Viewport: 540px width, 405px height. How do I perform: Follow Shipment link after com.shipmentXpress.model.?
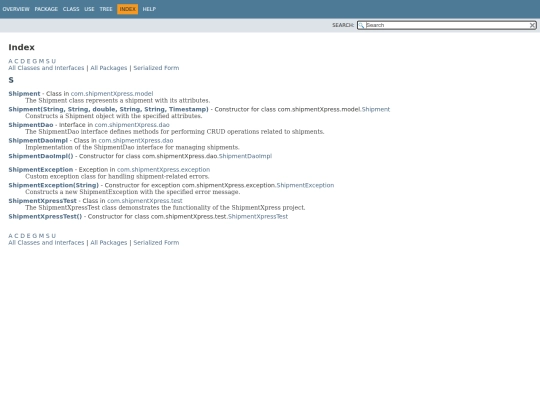376,109
